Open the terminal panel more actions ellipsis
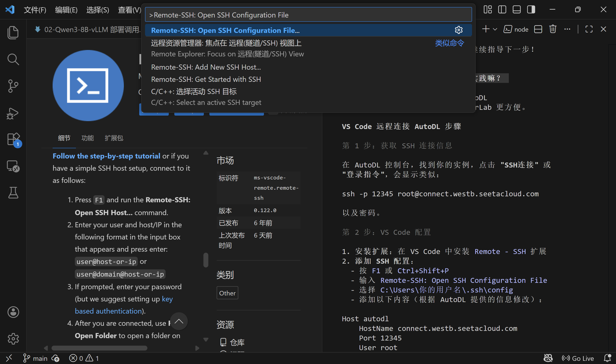The image size is (616, 364). pyautogui.click(x=567, y=29)
